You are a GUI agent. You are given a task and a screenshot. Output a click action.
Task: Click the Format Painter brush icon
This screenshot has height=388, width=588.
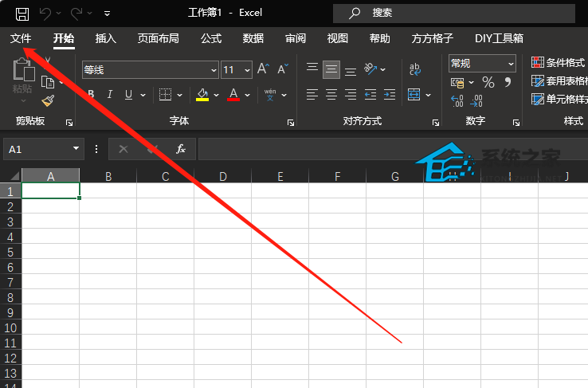(48, 100)
